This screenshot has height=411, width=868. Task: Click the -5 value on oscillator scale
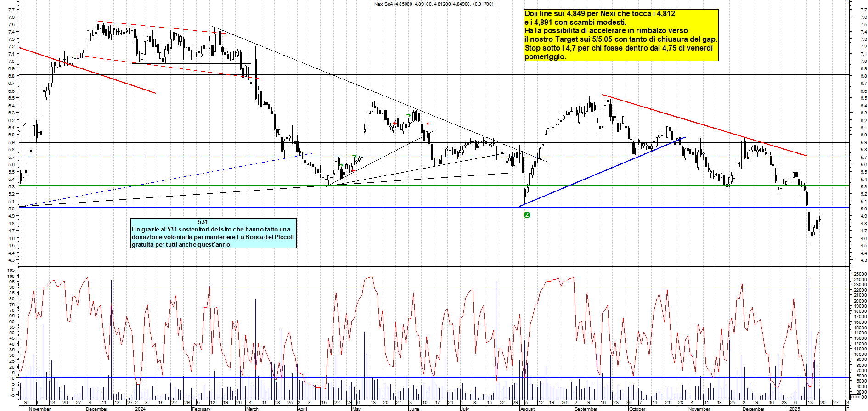[x=12, y=395]
